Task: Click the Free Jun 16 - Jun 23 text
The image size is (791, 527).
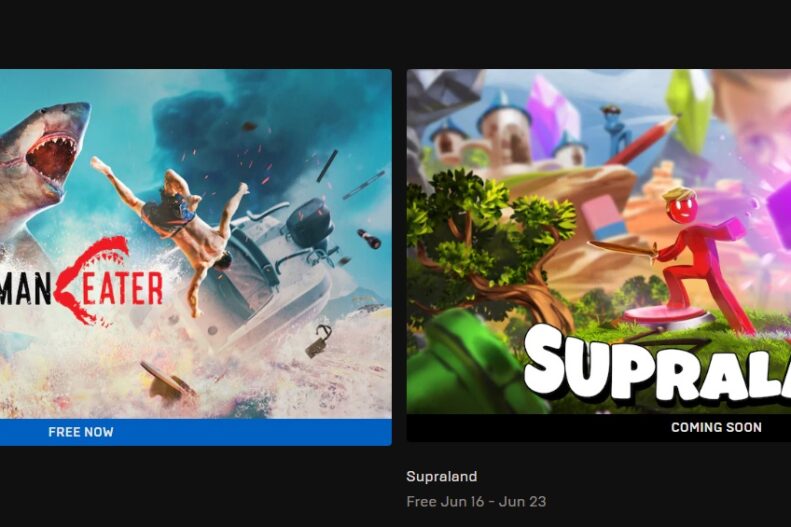Action: (x=476, y=502)
